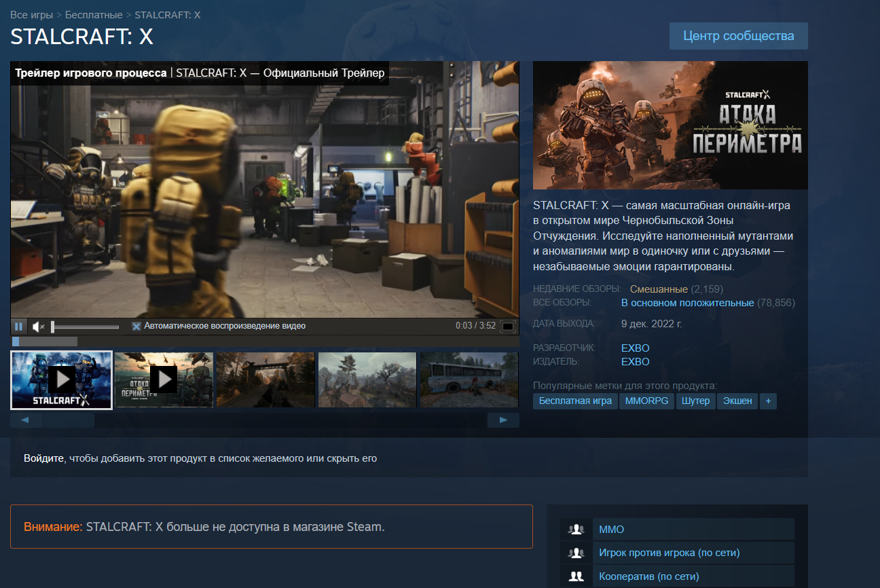Image resolution: width=880 pixels, height=588 pixels.
Task: Open developer EXBO link
Action: point(636,348)
